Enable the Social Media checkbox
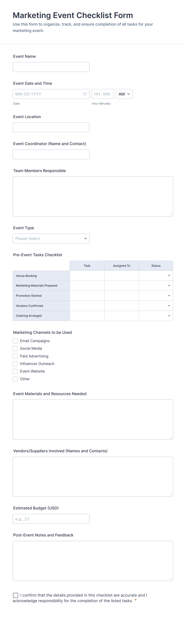The width and height of the screenshot is (184, 644). [x=15, y=348]
